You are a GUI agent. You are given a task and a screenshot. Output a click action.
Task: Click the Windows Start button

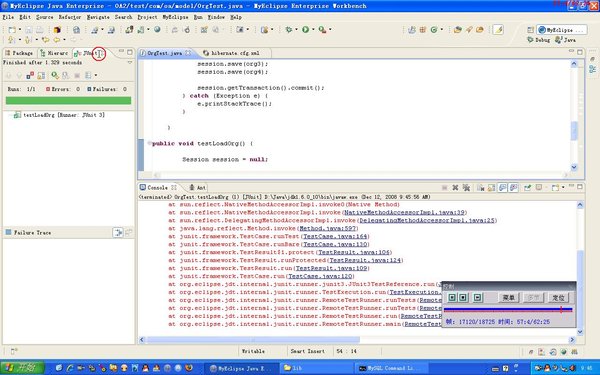coord(23,368)
